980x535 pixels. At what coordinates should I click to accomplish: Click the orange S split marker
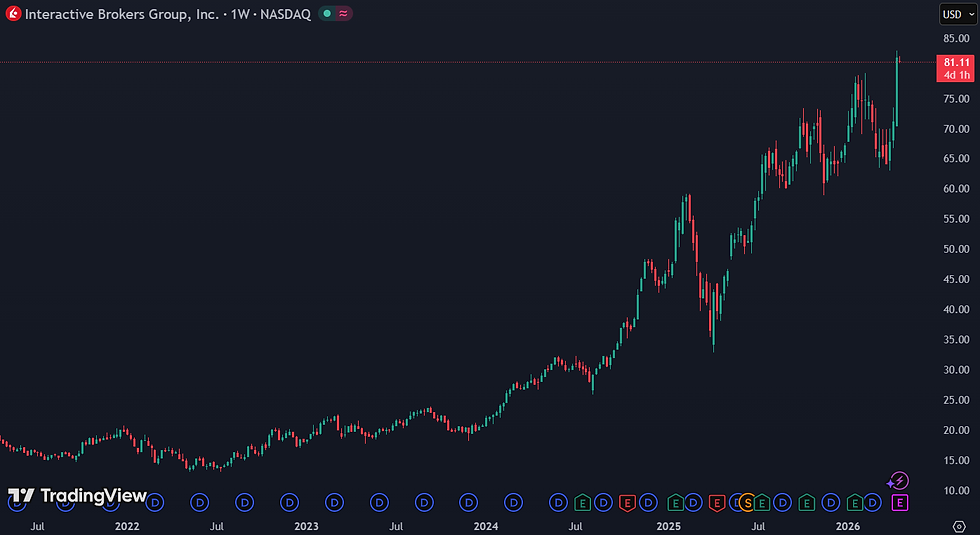tap(748, 502)
